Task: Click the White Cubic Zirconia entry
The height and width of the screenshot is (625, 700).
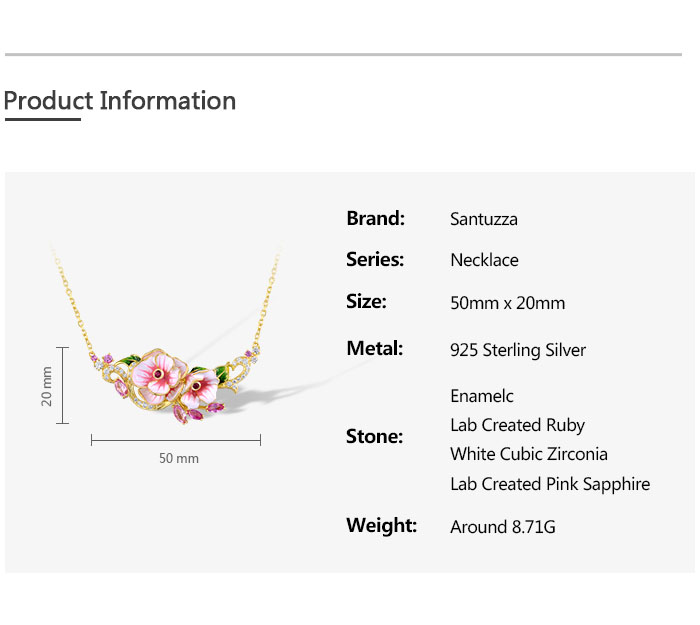Action: pyautogui.click(x=529, y=454)
